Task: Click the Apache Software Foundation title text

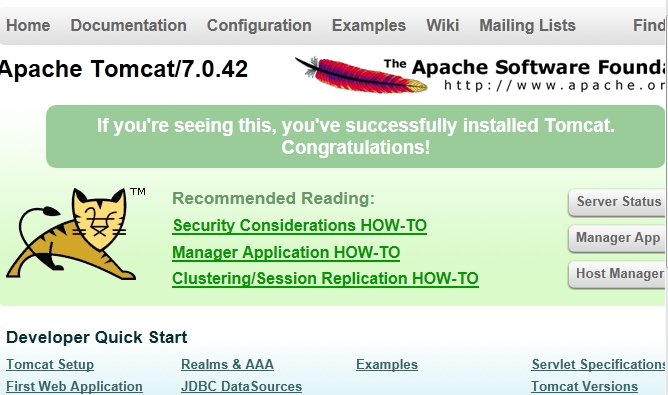Action: pyautogui.click(x=524, y=67)
